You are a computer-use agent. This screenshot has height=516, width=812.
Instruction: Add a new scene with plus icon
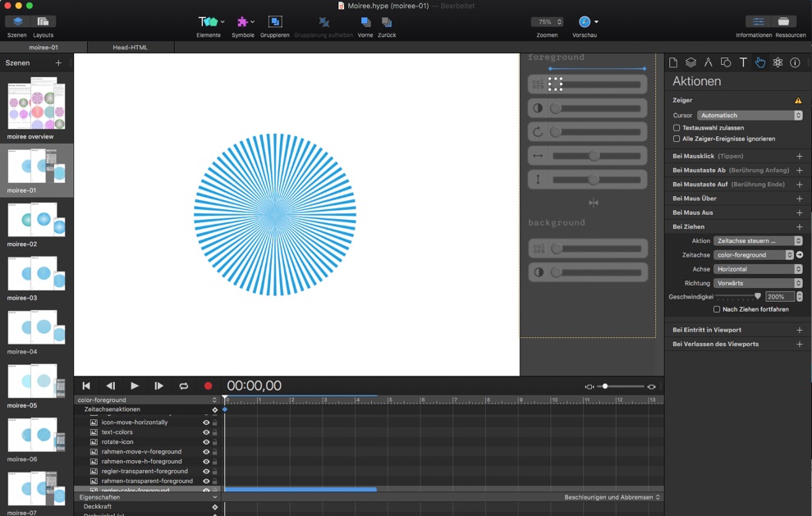coord(58,63)
